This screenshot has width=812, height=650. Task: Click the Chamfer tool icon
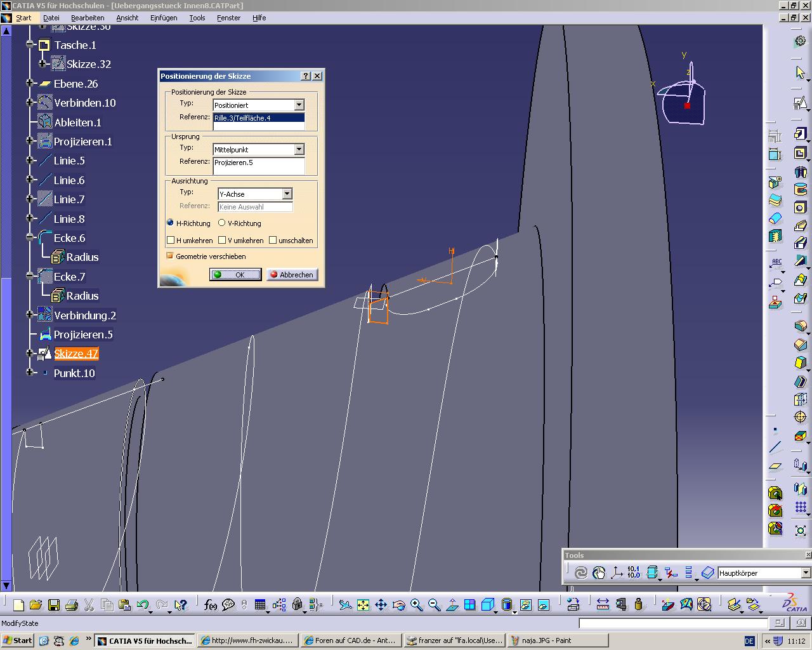(800, 345)
